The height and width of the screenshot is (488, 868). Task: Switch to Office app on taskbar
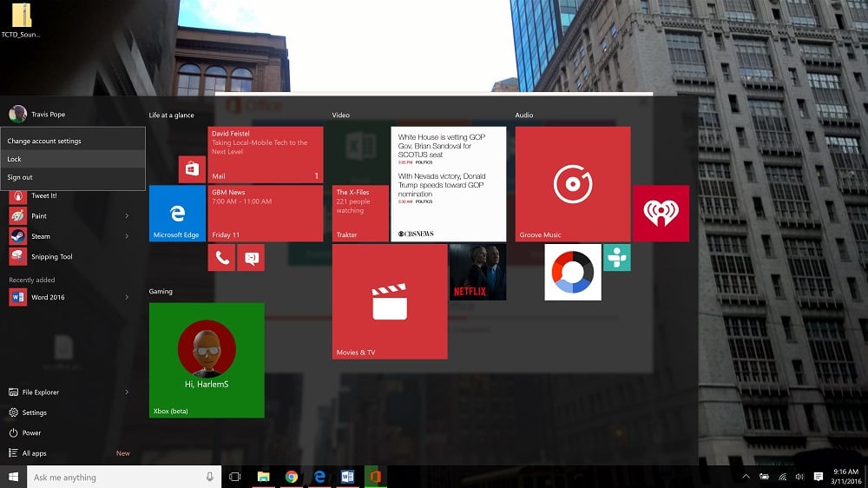point(375,477)
